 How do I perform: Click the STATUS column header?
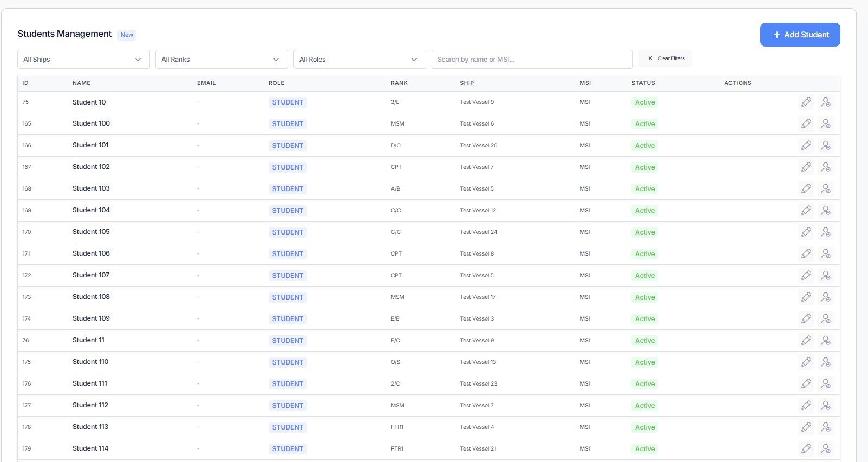coord(643,83)
